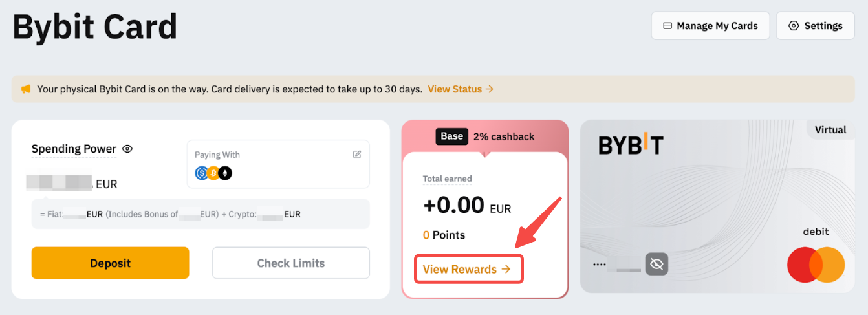
Task: Open the View Rewards link
Action: click(467, 269)
